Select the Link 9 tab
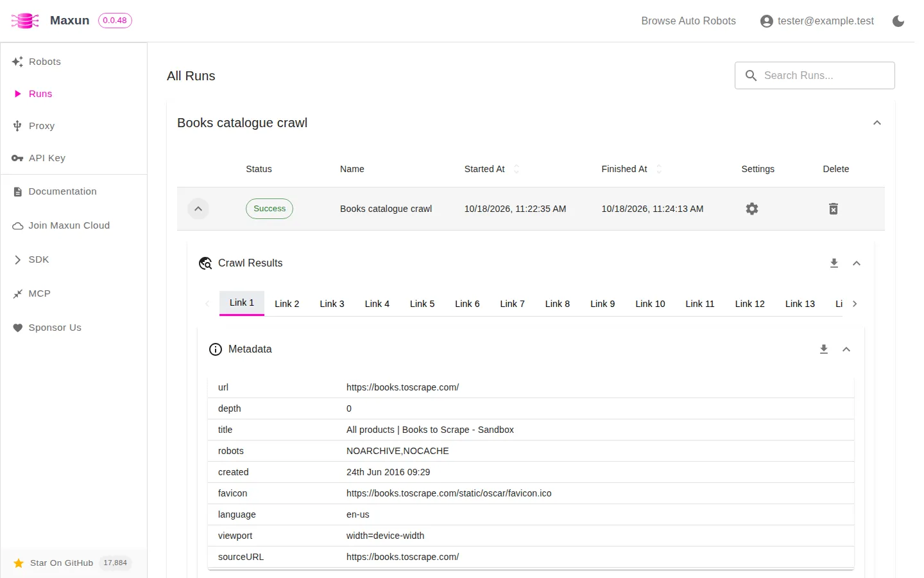Viewport: 924px width, 578px height. click(603, 304)
